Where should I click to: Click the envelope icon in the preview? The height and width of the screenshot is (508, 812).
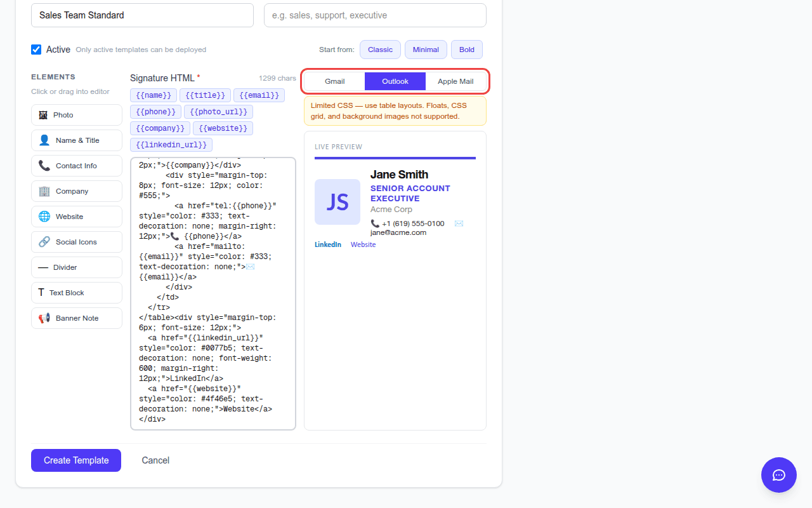(459, 224)
